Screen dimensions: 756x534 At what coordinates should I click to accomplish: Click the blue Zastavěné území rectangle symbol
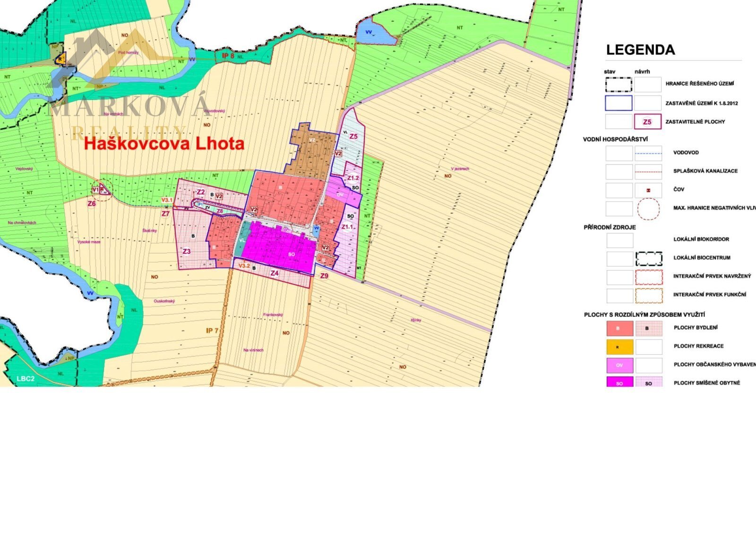point(619,103)
